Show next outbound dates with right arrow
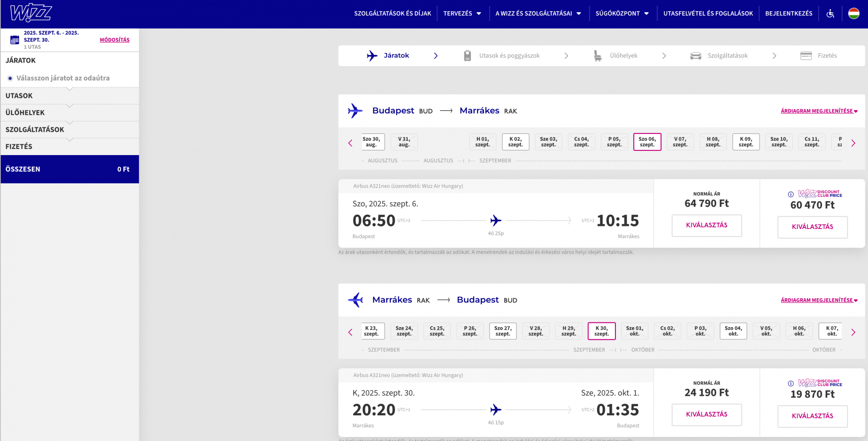 [853, 143]
